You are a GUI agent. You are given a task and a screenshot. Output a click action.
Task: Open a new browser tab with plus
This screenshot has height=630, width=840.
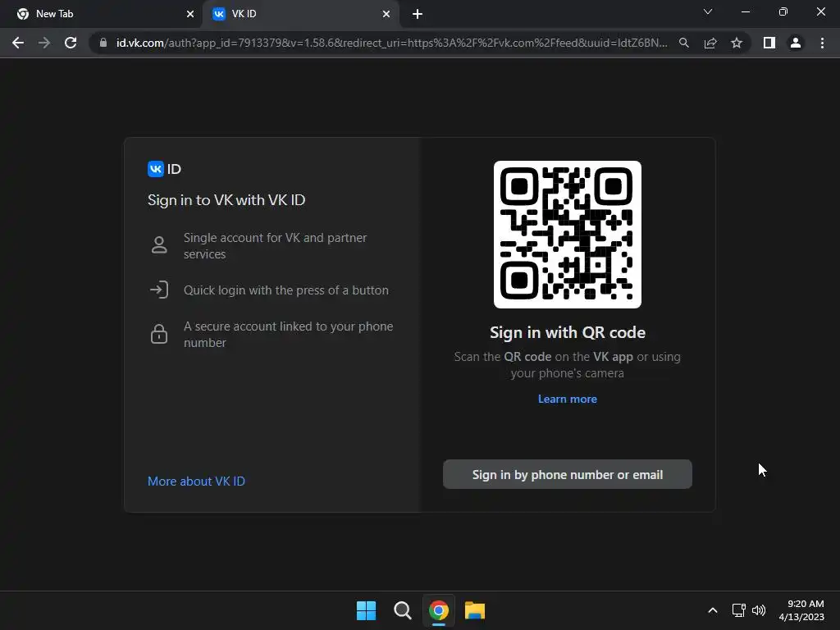coord(418,14)
